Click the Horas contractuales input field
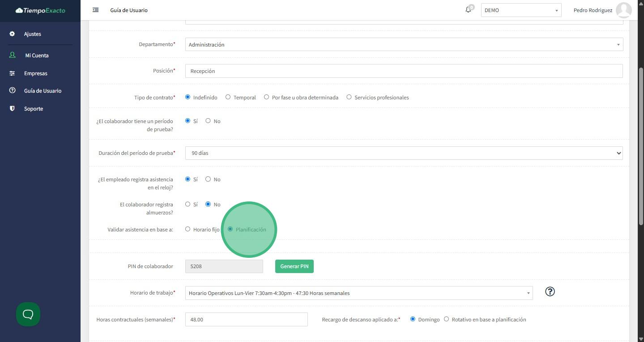Screen dimensions: 644x342 click(246, 320)
